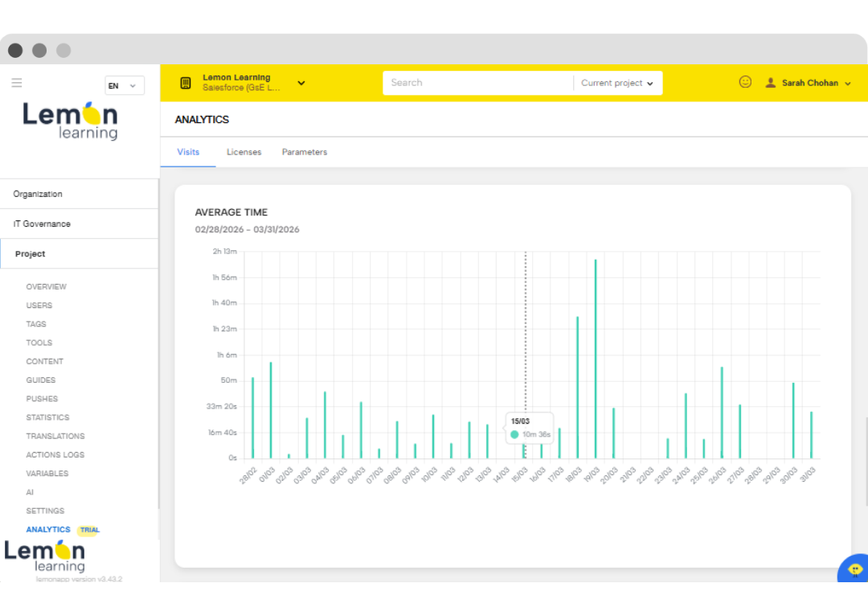Expand the Sarah Chohan account menu
This screenshot has width=868, height=616.
pyautogui.click(x=847, y=84)
